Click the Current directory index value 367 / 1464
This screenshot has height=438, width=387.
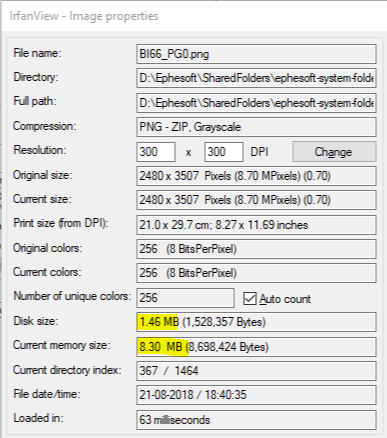pyautogui.click(x=256, y=371)
